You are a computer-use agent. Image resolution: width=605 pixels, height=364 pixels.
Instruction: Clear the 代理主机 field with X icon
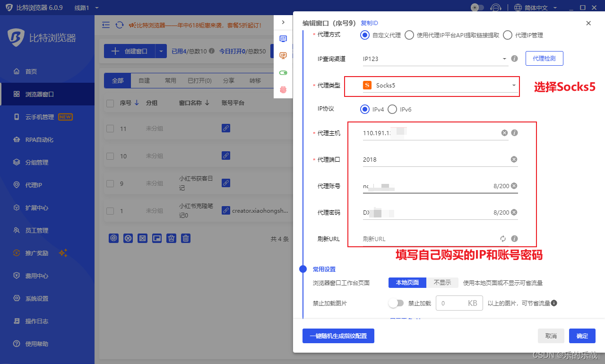pos(504,133)
